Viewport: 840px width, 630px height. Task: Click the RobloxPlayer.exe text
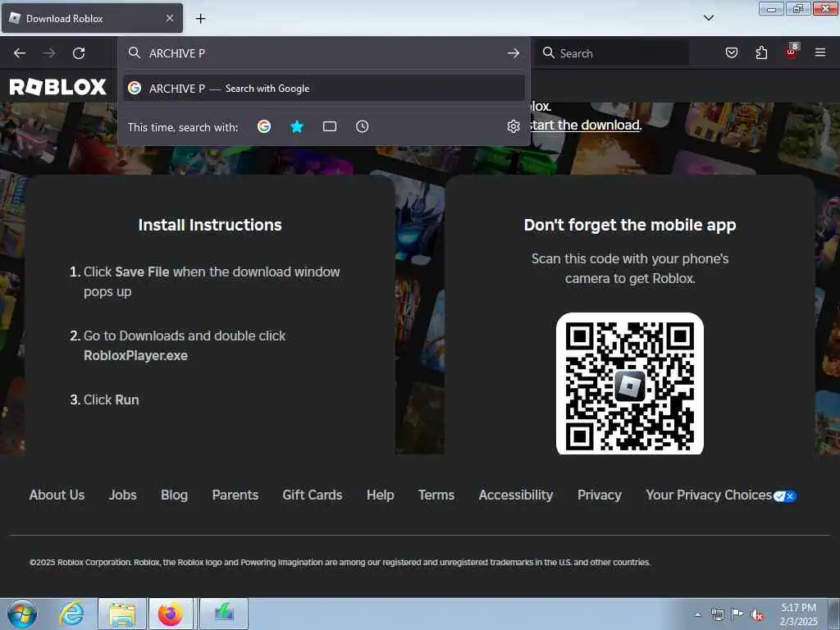(135, 356)
